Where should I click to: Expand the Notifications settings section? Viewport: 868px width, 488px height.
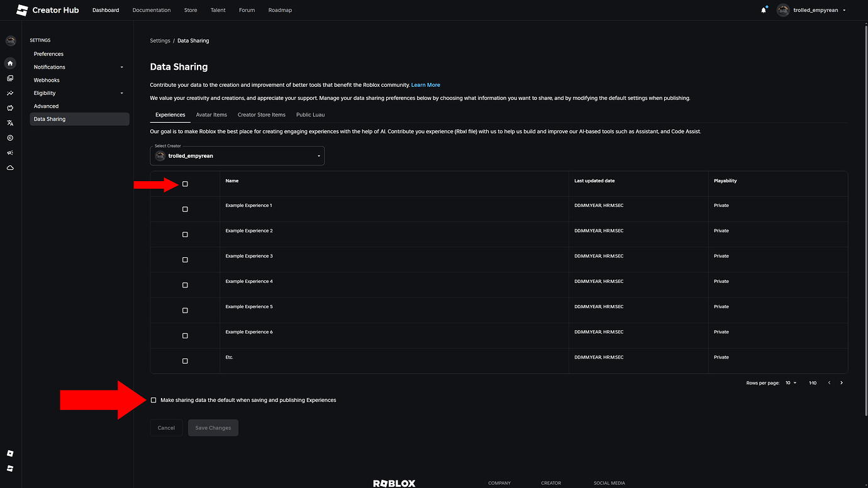[x=122, y=67]
